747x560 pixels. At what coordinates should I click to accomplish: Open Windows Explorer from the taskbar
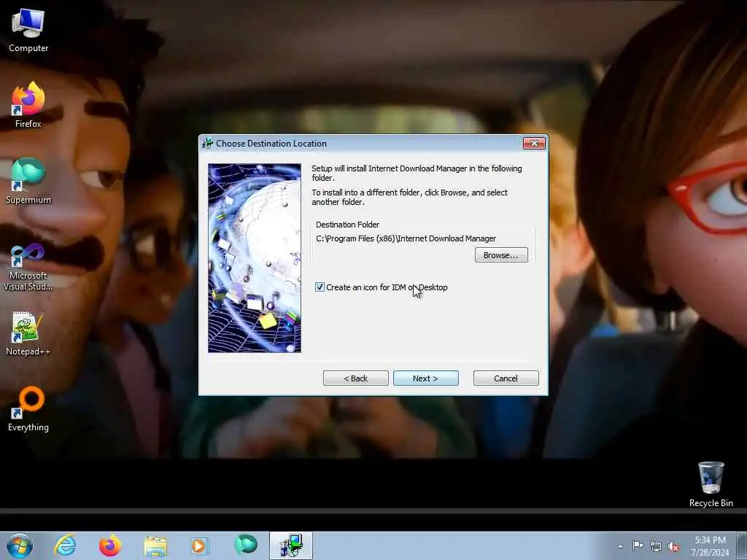pyautogui.click(x=155, y=546)
